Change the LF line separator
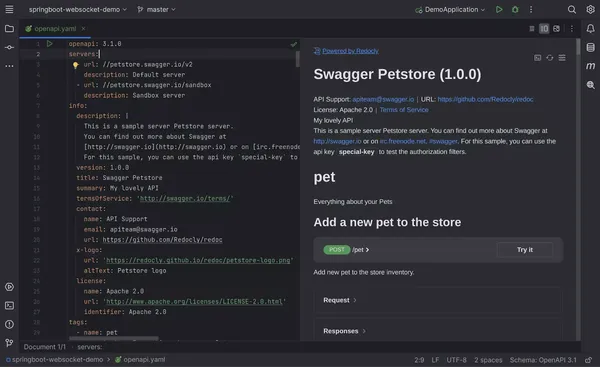Image resolution: width=600 pixels, height=367 pixels. 435,360
